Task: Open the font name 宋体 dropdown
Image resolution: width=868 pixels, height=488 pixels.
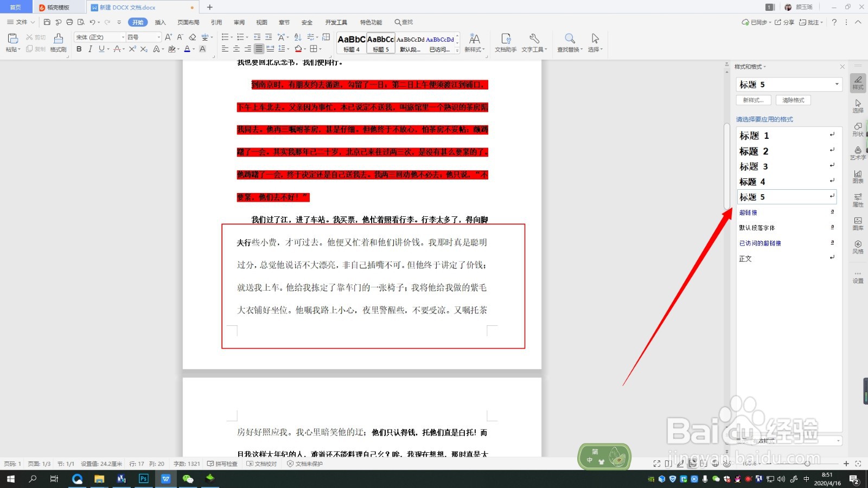Action: [123, 37]
